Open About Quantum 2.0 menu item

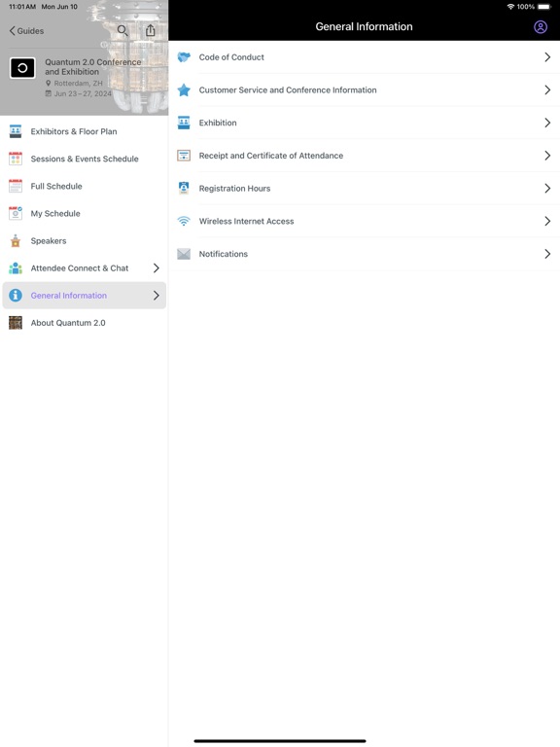click(85, 323)
